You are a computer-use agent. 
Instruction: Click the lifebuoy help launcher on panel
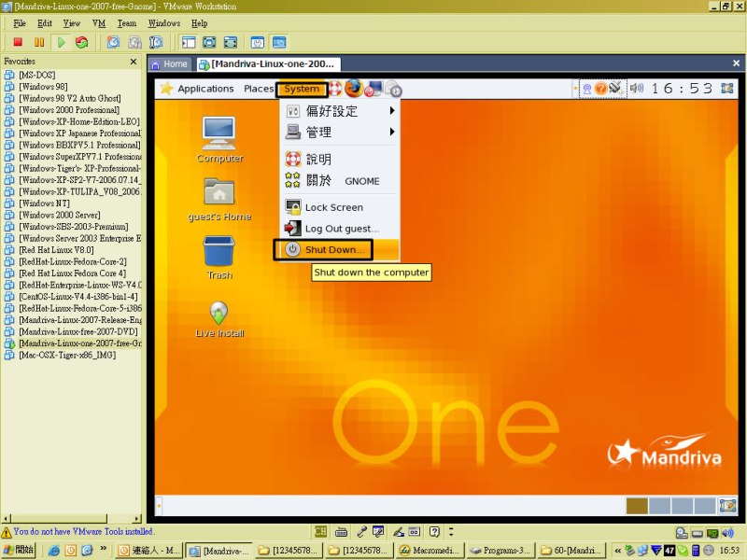click(x=335, y=89)
